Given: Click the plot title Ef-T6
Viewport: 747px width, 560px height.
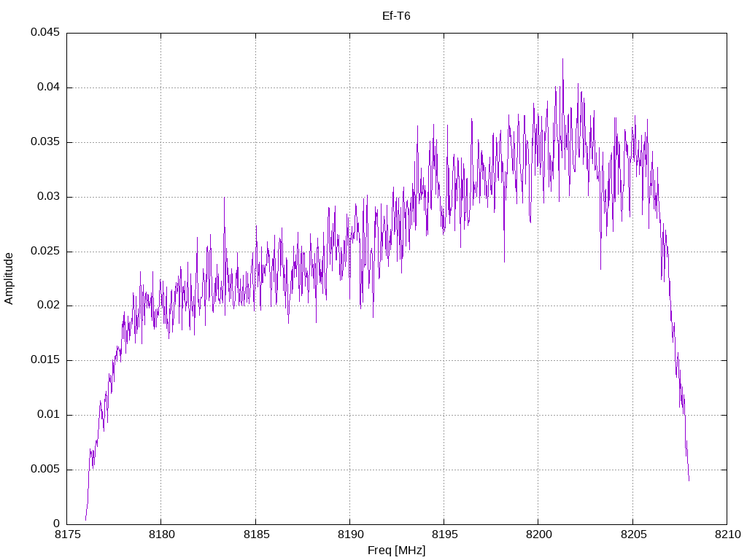Looking at the screenshot, I should [x=396, y=16].
